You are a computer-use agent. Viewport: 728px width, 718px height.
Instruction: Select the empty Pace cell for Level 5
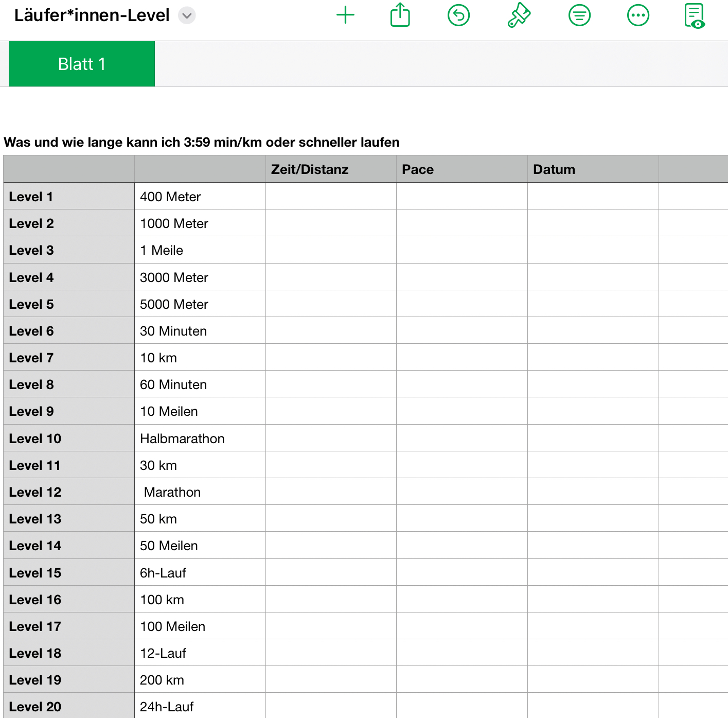point(462,304)
